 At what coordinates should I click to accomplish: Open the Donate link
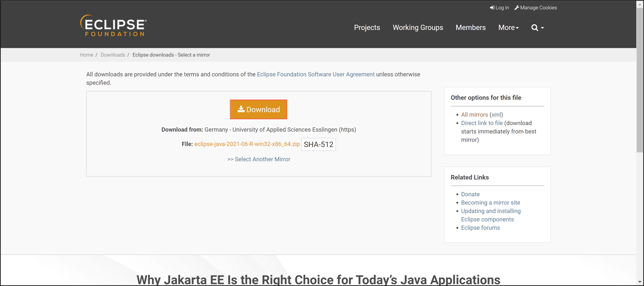470,194
